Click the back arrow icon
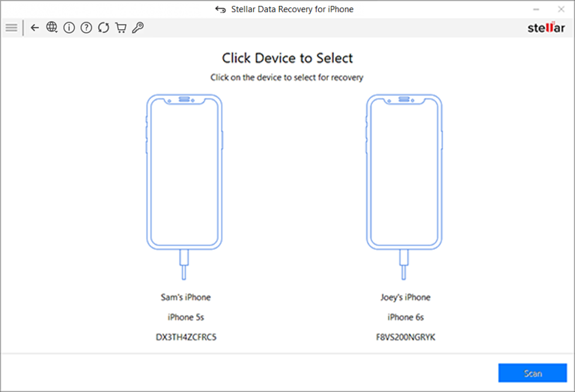The width and height of the screenshot is (575, 392). click(34, 28)
